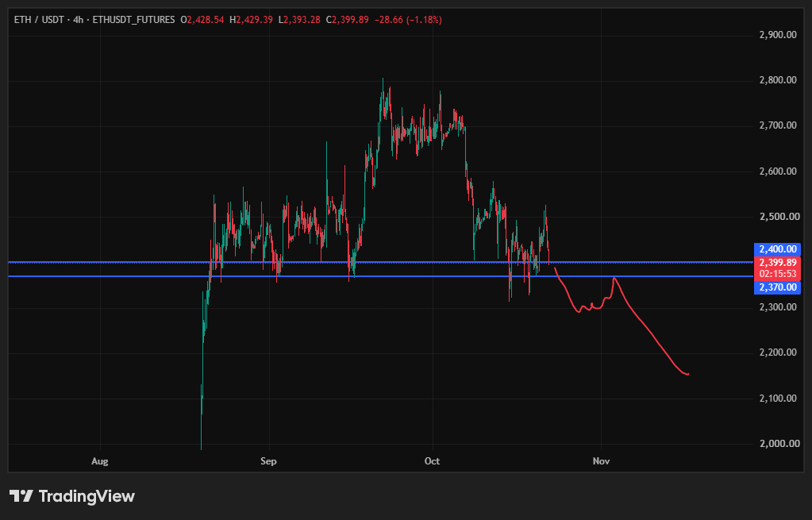Click the high value H2,429.39
This screenshot has width=812, height=520.
click(x=251, y=20)
